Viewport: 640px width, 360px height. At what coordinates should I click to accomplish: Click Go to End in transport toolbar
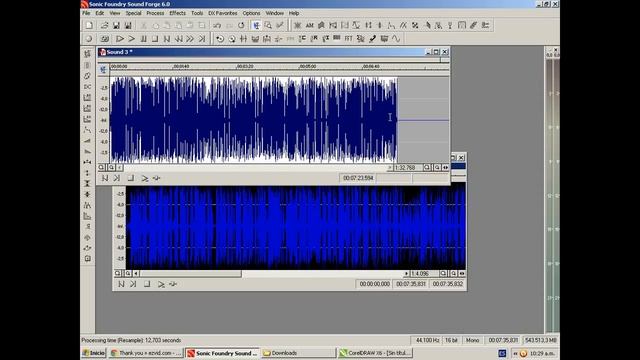pos(202,39)
